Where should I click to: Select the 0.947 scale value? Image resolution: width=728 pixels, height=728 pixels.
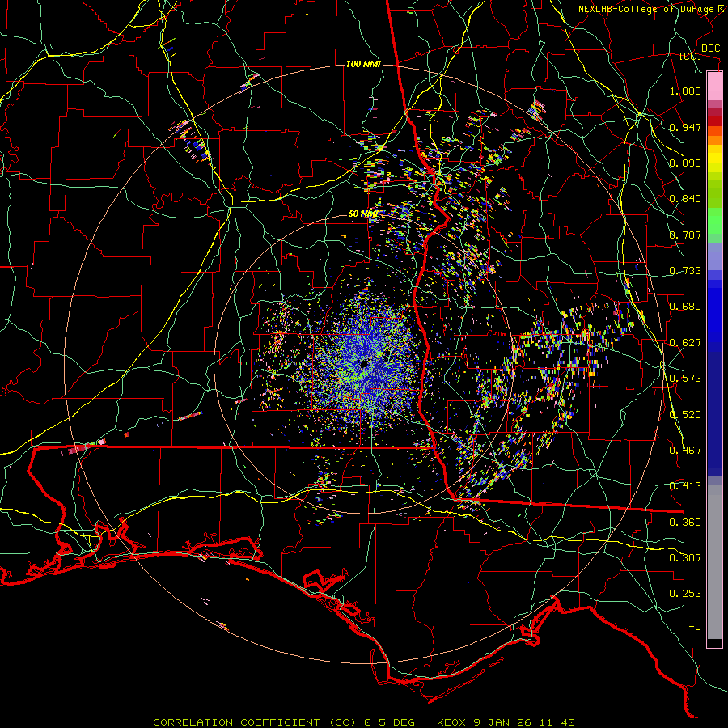point(685,127)
